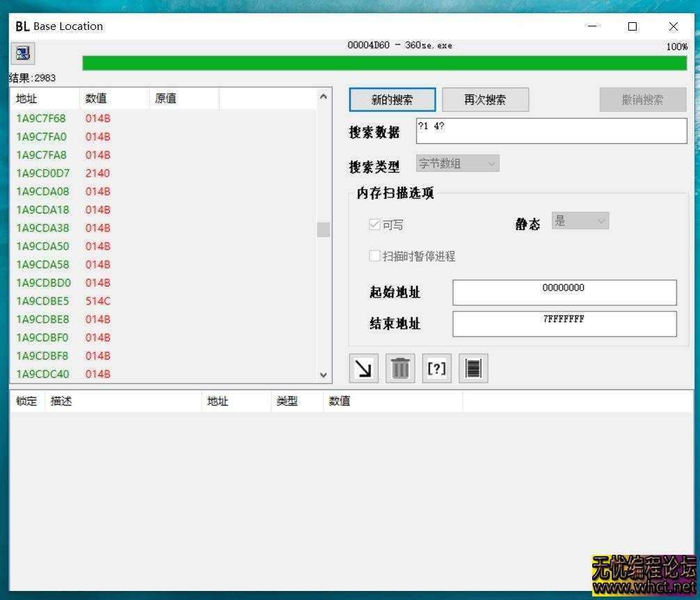Image resolution: width=700 pixels, height=600 pixels.
Task: Open the process selection icon
Action: (x=22, y=53)
